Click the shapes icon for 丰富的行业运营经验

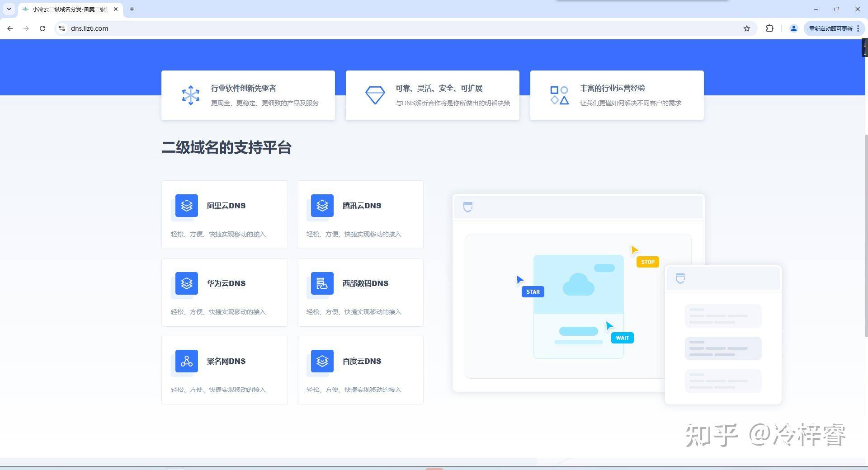(559, 95)
